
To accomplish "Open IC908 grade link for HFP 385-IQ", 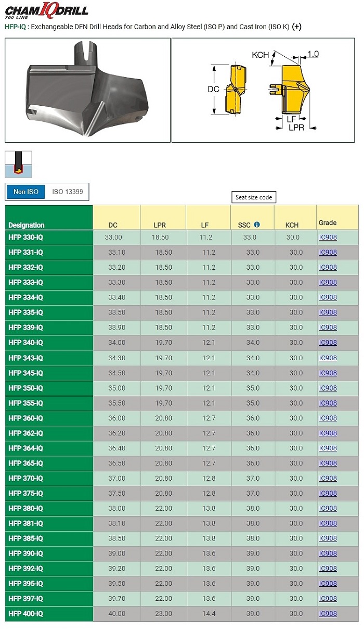I will pyautogui.click(x=328, y=538).
